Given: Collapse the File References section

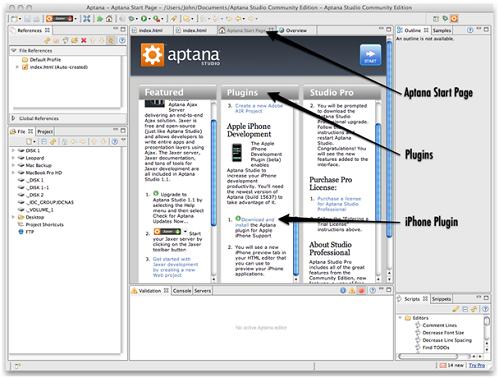Looking at the screenshot, I should (14, 51).
